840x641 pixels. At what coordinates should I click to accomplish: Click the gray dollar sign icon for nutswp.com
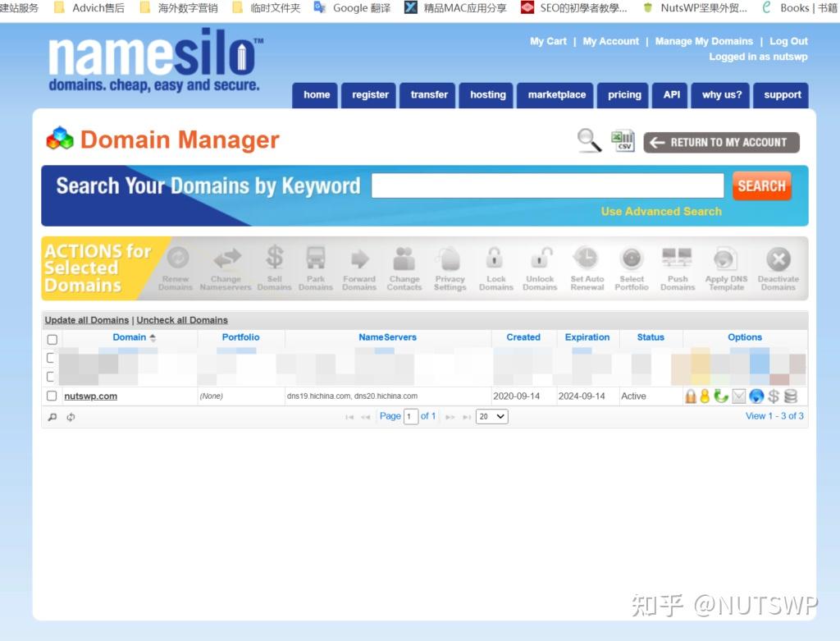[x=773, y=396]
